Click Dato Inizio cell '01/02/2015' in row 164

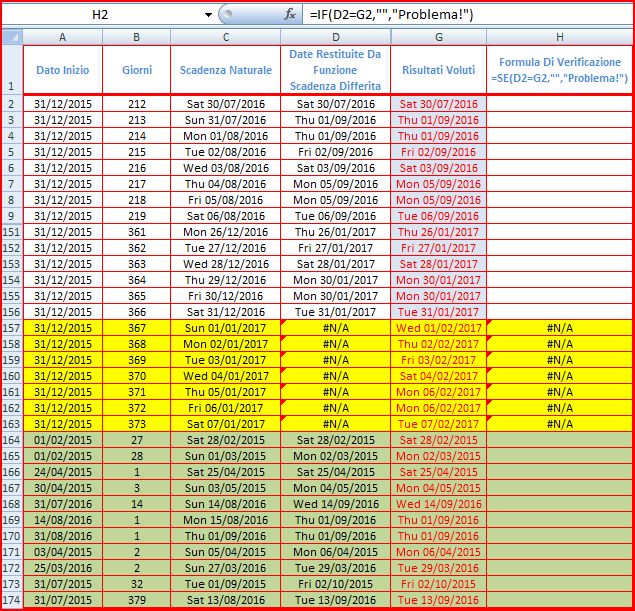coord(63,440)
